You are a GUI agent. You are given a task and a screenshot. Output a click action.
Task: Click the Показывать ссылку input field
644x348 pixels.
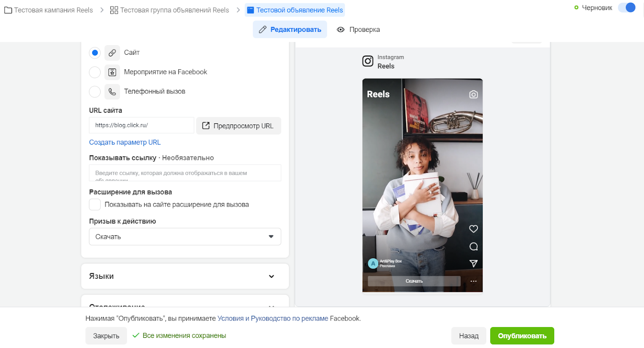pyautogui.click(x=185, y=173)
